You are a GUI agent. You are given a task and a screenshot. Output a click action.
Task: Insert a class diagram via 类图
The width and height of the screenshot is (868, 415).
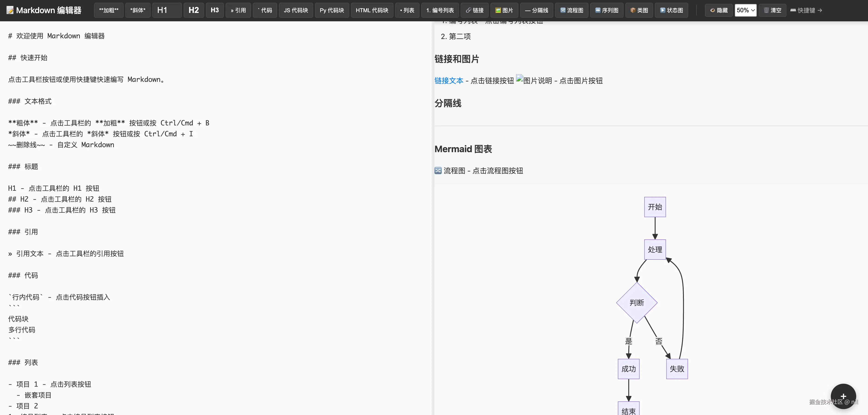click(639, 10)
